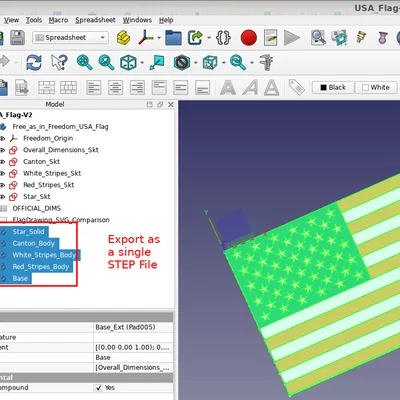Open dropdown arrow beside Draw style icon

[196, 63]
